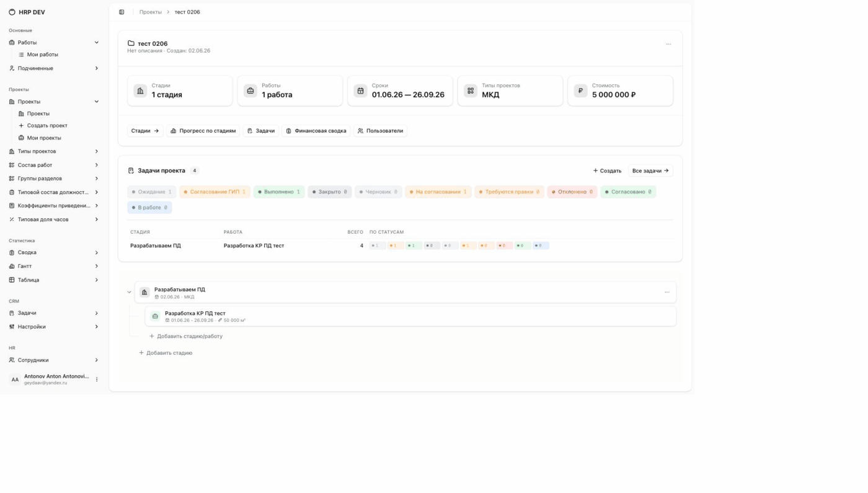868x493 pixels.
Task: Click the Сроки card calendar icon
Action: (360, 91)
